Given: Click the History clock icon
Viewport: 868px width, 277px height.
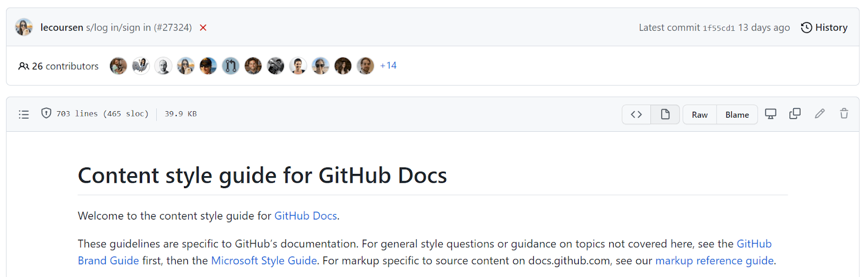Looking at the screenshot, I should pos(807,28).
